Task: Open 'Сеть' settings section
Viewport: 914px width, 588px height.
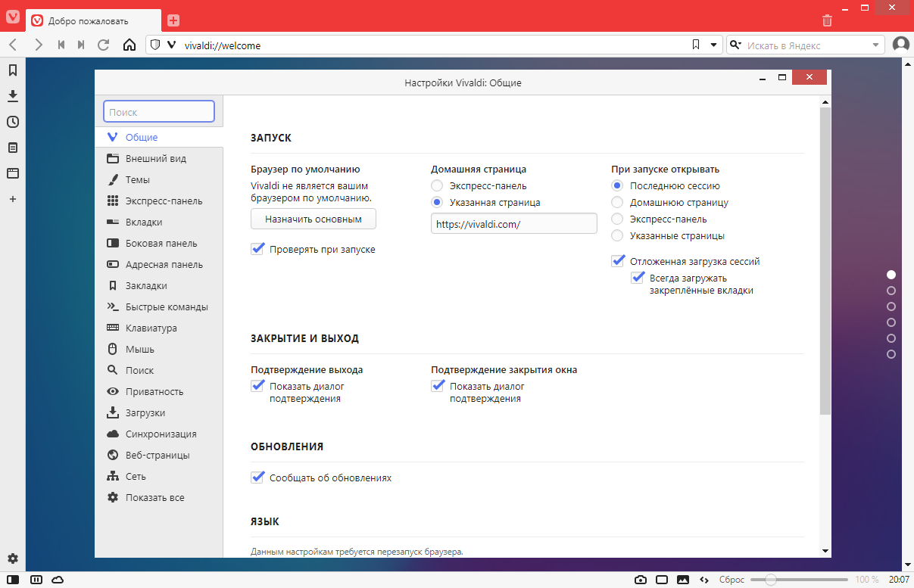Action: [x=159, y=477]
